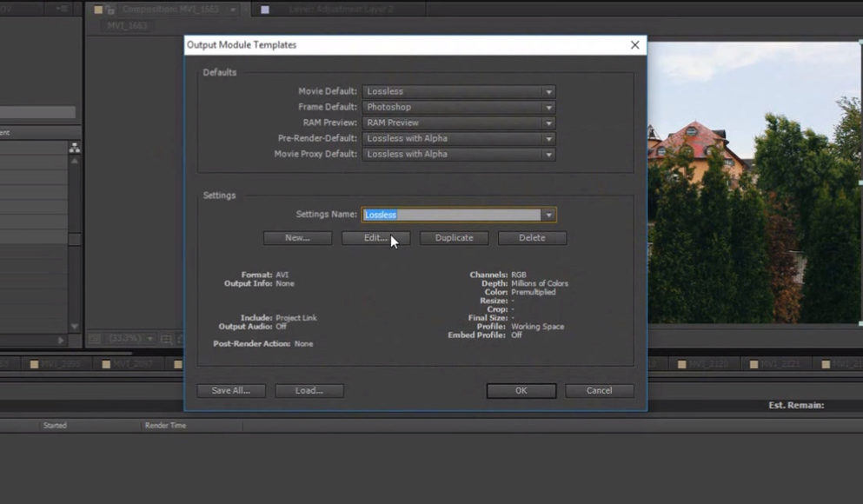Create a new template with the New button
This screenshot has height=504, width=863.
point(297,237)
